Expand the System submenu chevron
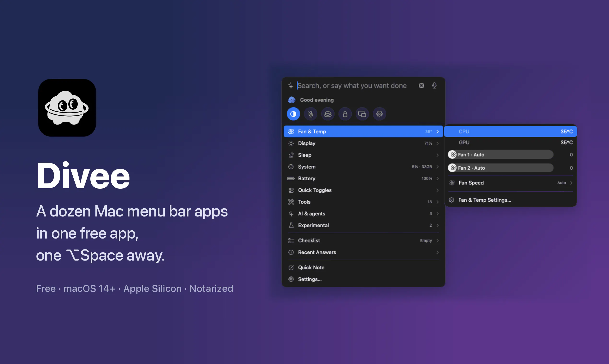 click(x=438, y=167)
